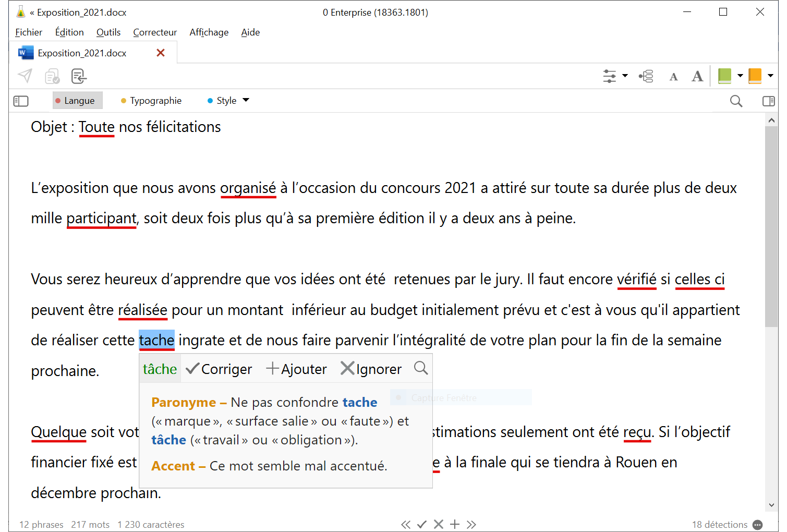Click Corriger in the popup
This screenshot has width=787, height=532.
click(219, 369)
